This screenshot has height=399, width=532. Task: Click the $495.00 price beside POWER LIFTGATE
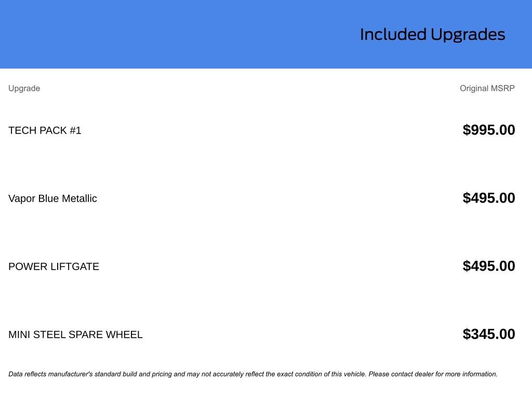click(488, 266)
